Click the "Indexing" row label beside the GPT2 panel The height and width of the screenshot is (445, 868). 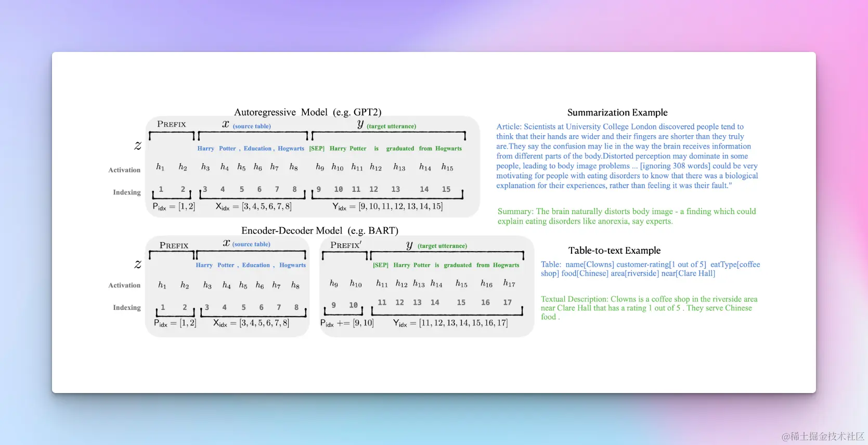tap(127, 192)
